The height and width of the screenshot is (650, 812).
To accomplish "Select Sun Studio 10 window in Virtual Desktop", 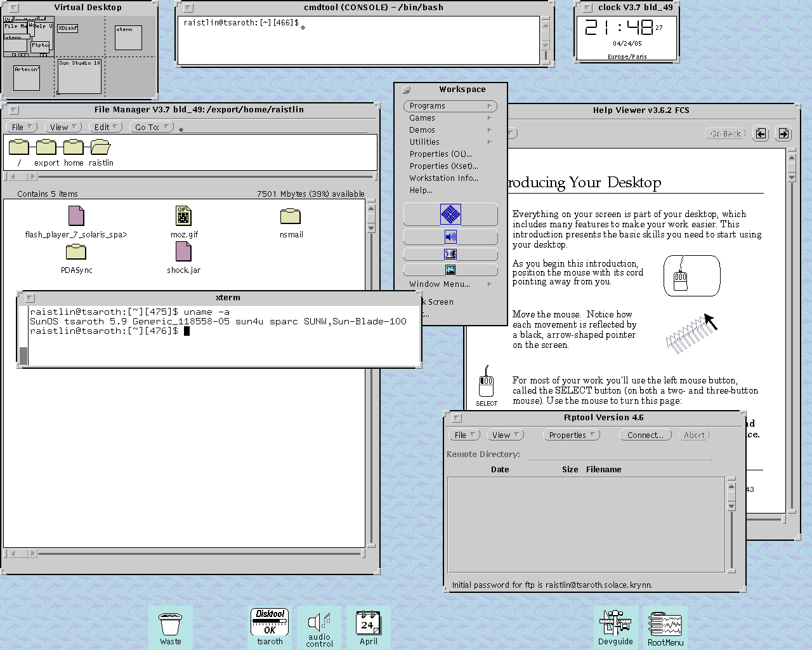I will click(80, 76).
